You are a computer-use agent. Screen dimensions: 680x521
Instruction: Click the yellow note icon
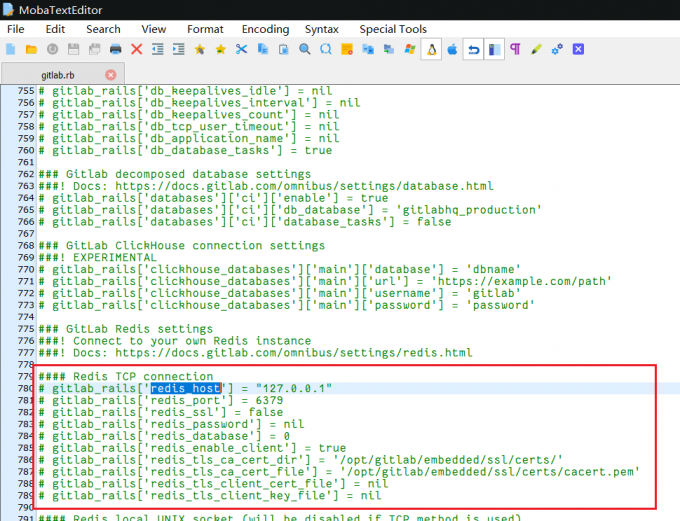coord(347,49)
